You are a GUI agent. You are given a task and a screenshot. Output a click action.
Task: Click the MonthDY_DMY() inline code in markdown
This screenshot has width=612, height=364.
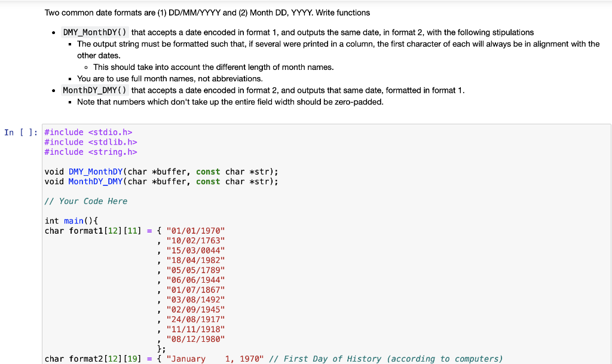(96, 90)
